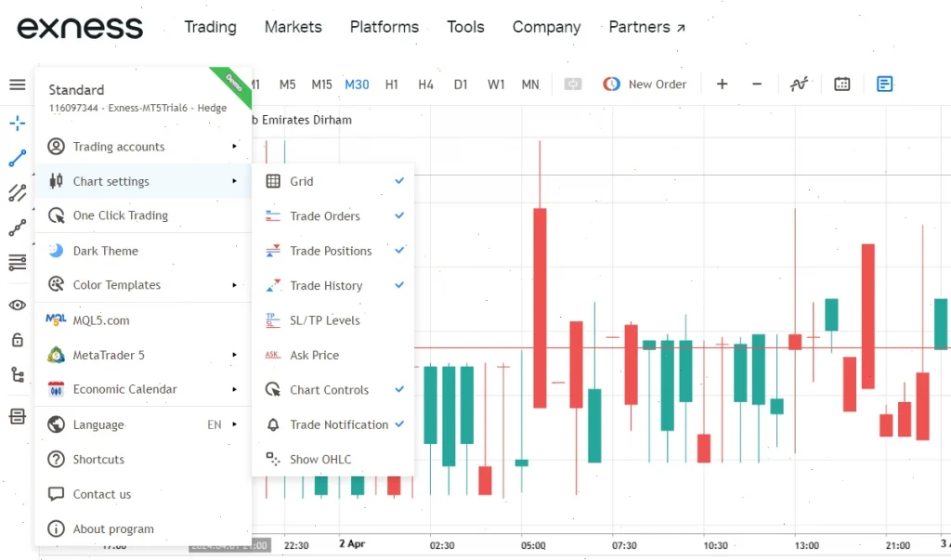Screen dimensions: 951x560
Task: Turn on Dark Theme
Action: point(105,251)
